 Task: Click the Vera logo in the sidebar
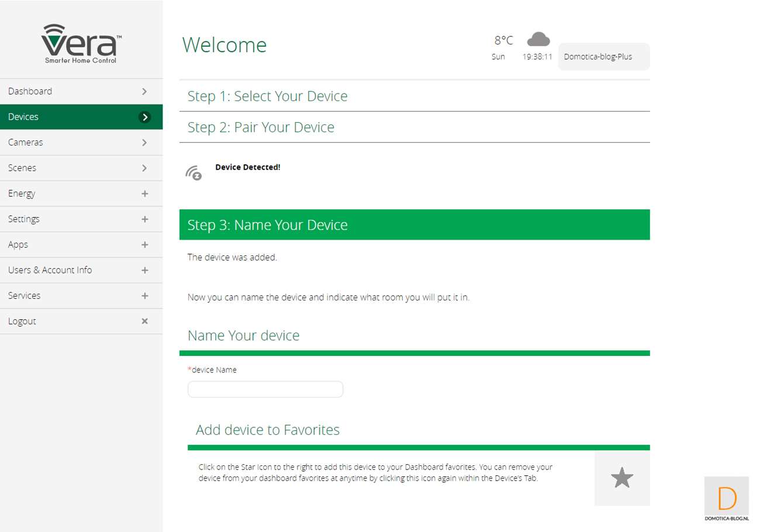point(81,43)
